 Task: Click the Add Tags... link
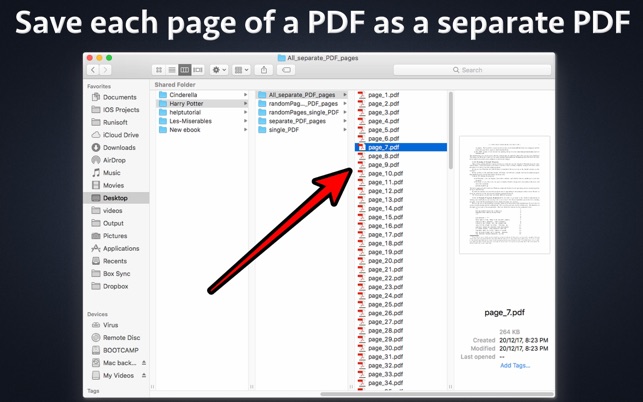pyautogui.click(x=515, y=365)
